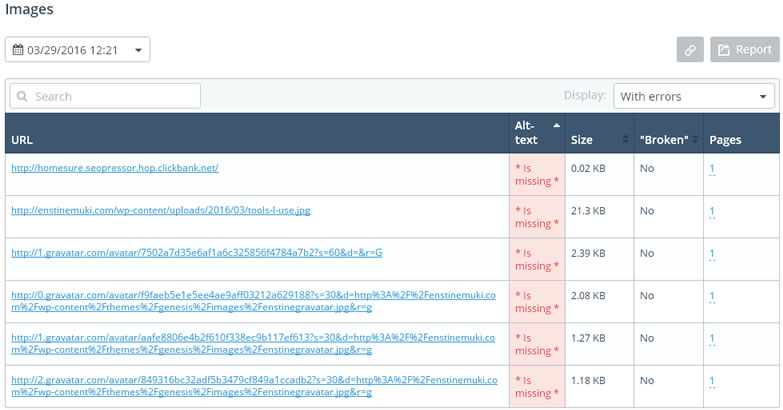Click pages count for 2.gravatar.com row
Viewport: 783px width, 410px height.
712,381
